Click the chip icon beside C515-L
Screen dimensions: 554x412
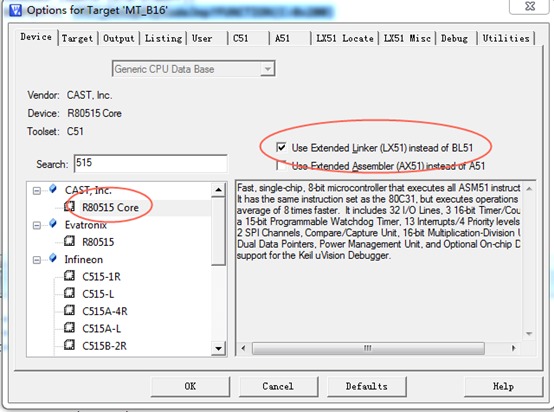click(70, 293)
